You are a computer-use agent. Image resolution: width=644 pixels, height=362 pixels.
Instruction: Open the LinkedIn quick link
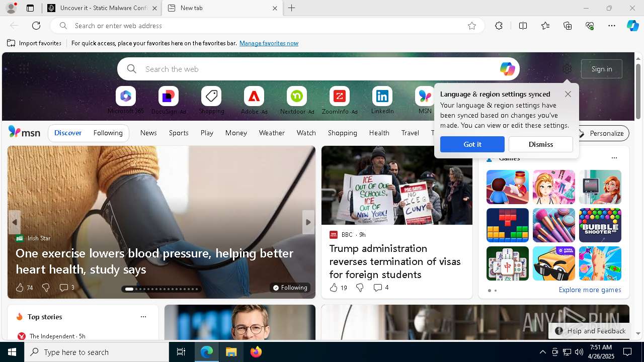(382, 100)
